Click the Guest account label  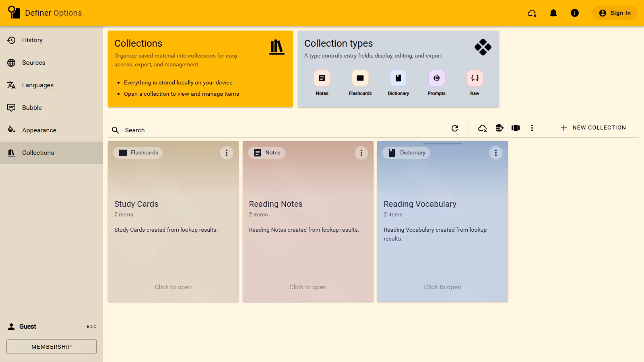[28, 327]
